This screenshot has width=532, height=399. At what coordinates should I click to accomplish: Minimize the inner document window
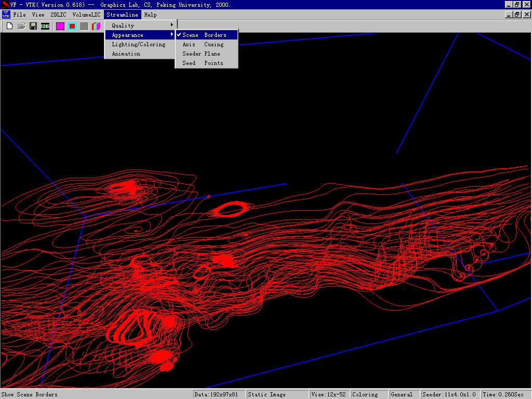pos(508,15)
